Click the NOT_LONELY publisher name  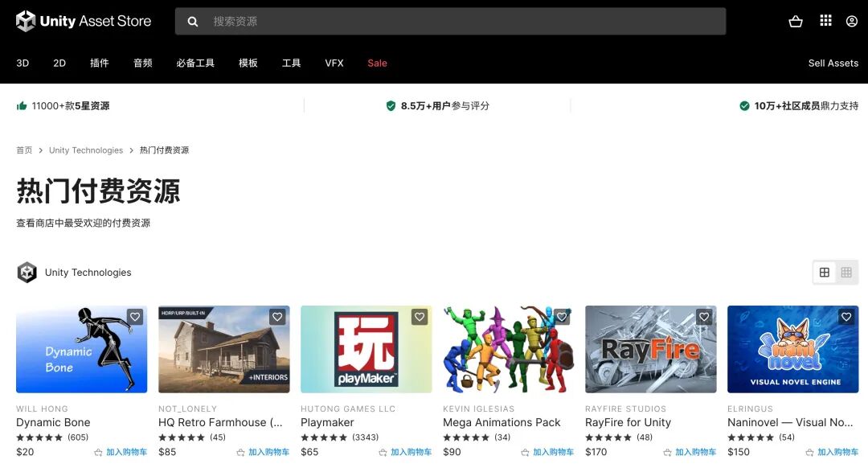[187, 408]
